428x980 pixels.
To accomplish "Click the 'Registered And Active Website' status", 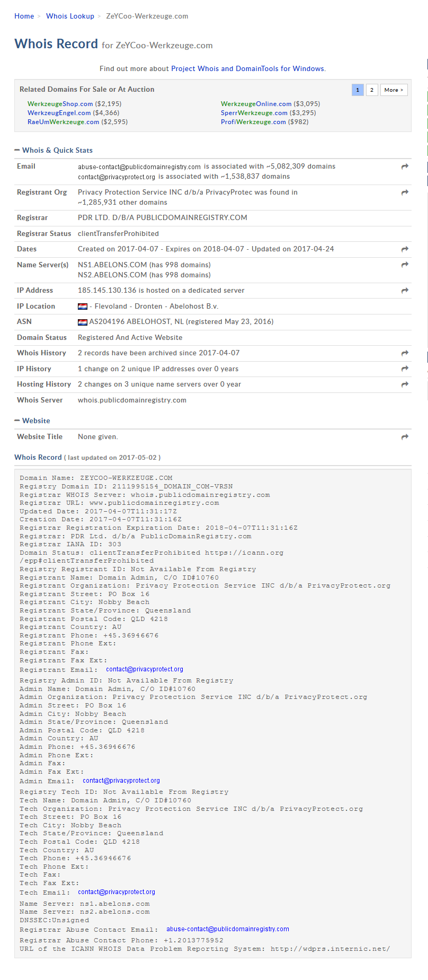I will (x=130, y=338).
